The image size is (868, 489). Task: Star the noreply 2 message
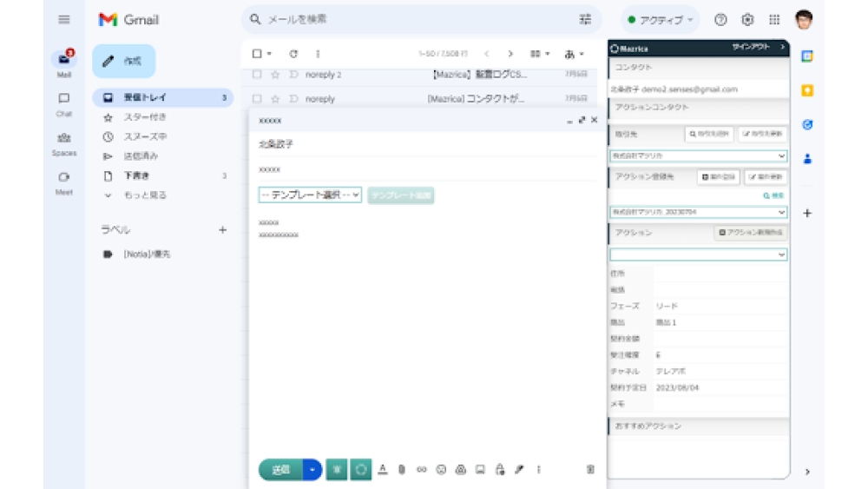tap(275, 74)
